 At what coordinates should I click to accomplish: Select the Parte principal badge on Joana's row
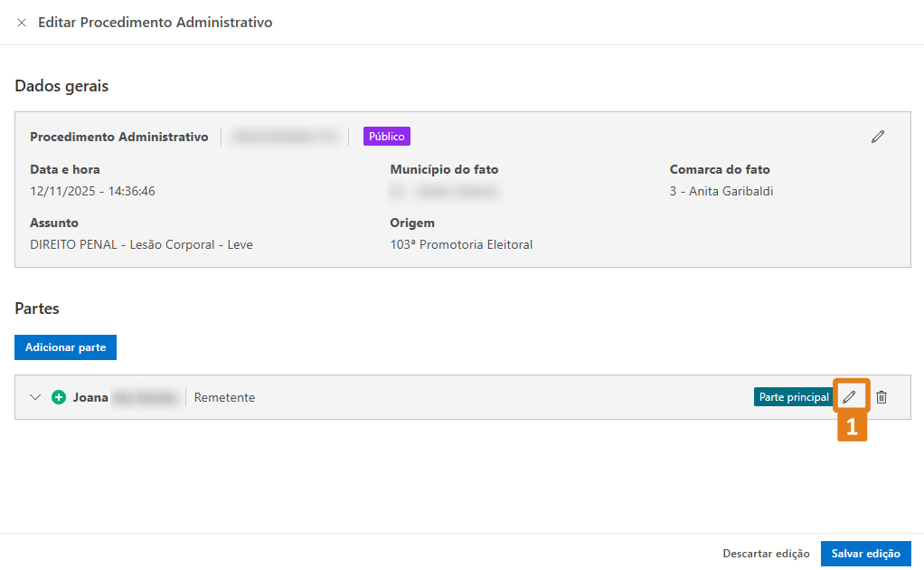pyautogui.click(x=793, y=396)
